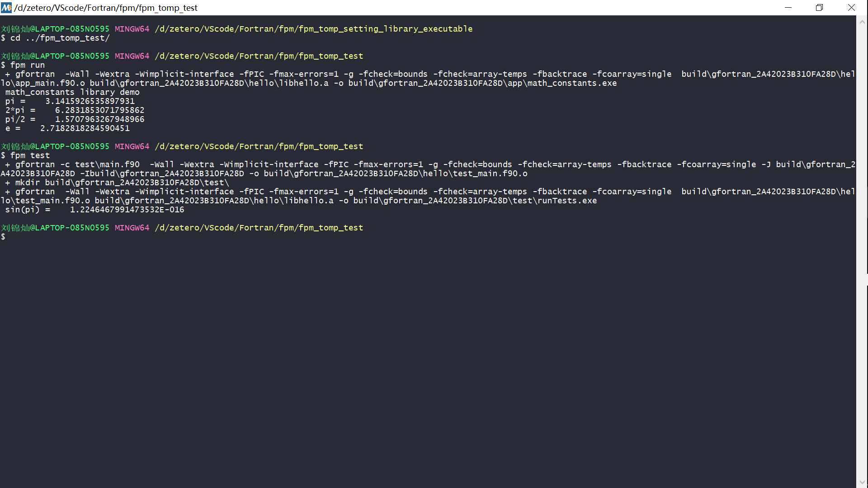Close the terminal window
This screenshot has width=868, height=488.
[x=851, y=8]
